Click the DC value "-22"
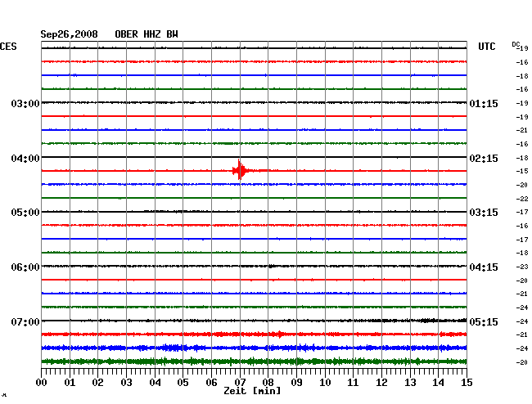 click(x=522, y=199)
